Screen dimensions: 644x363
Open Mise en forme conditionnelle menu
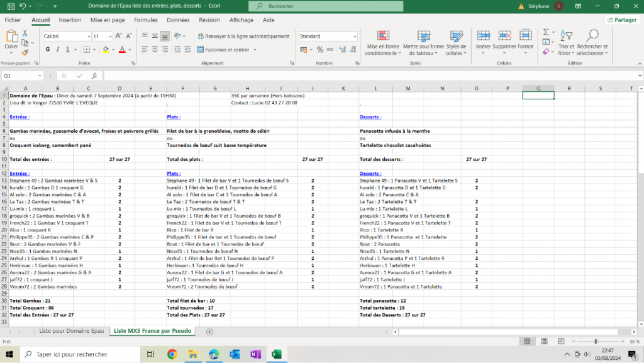383,43
